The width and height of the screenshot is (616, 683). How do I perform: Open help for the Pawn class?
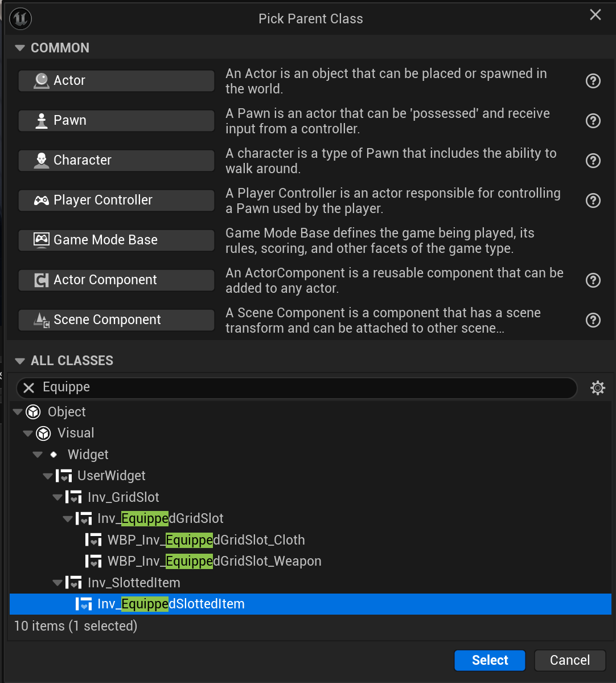[x=593, y=121]
